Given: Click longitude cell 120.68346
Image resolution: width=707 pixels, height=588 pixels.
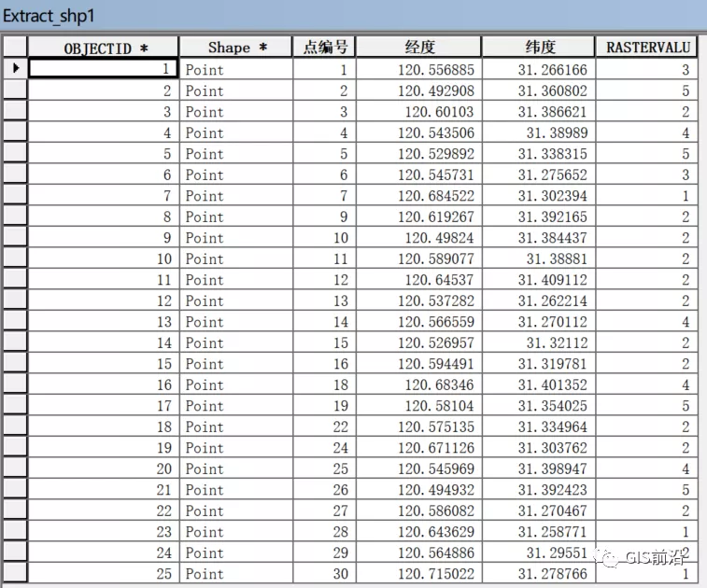Looking at the screenshot, I should 419,385.
